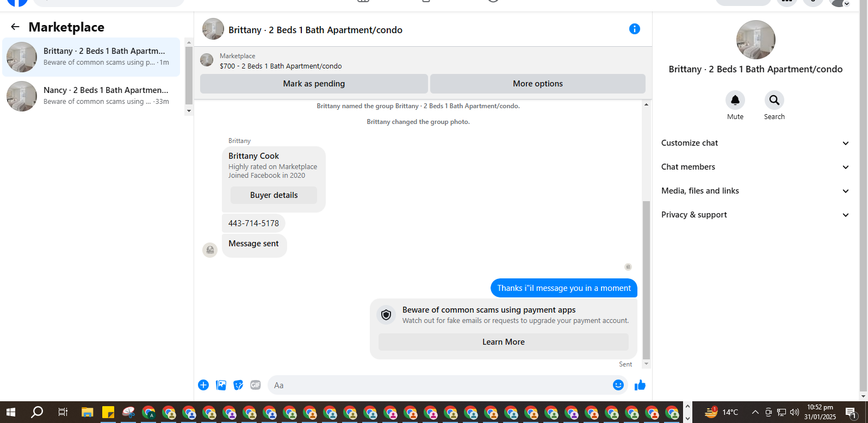Click the chat messages scrollbar thumb
The image size is (868, 423).
(646, 280)
